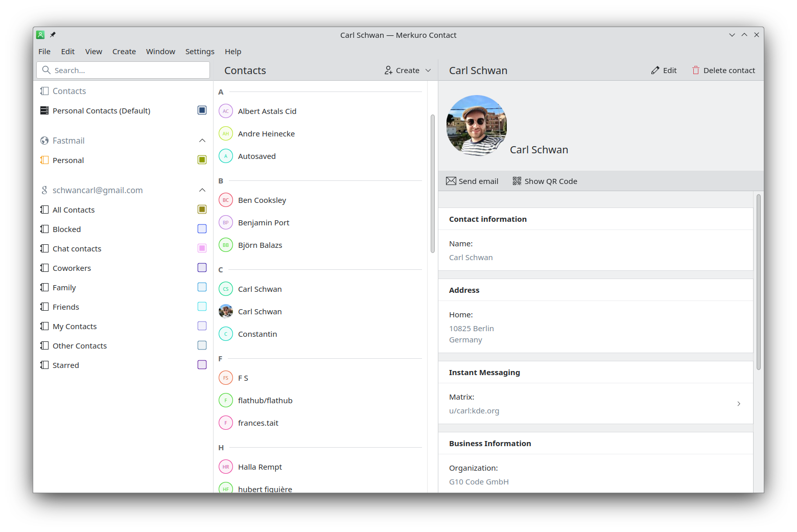Click the globe icon next to Fastmail
This screenshot has height=532, width=797.
point(44,141)
